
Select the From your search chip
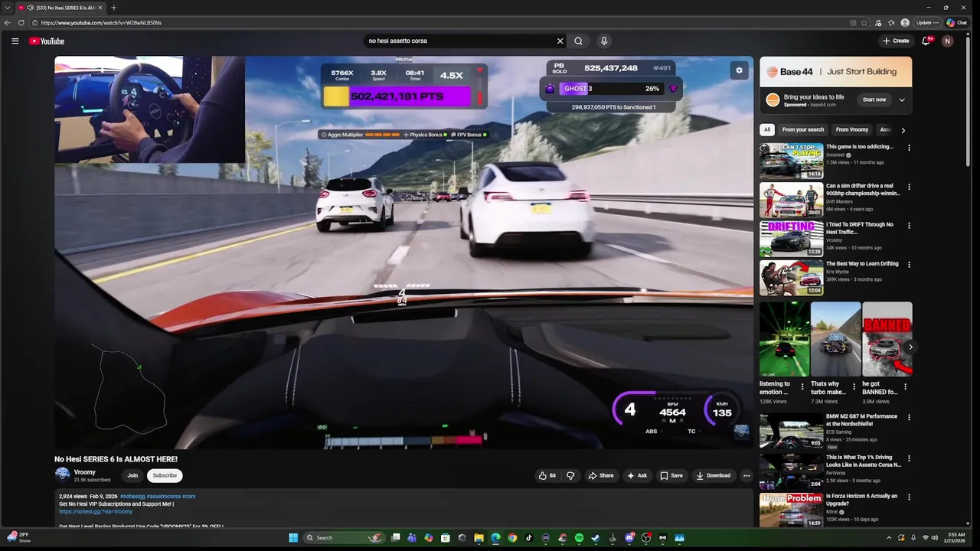pyautogui.click(x=803, y=129)
